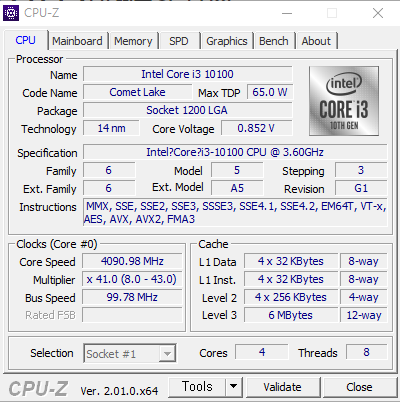Click the Ext. Model value A5
This screenshot has width=400, height=402.
(x=237, y=188)
